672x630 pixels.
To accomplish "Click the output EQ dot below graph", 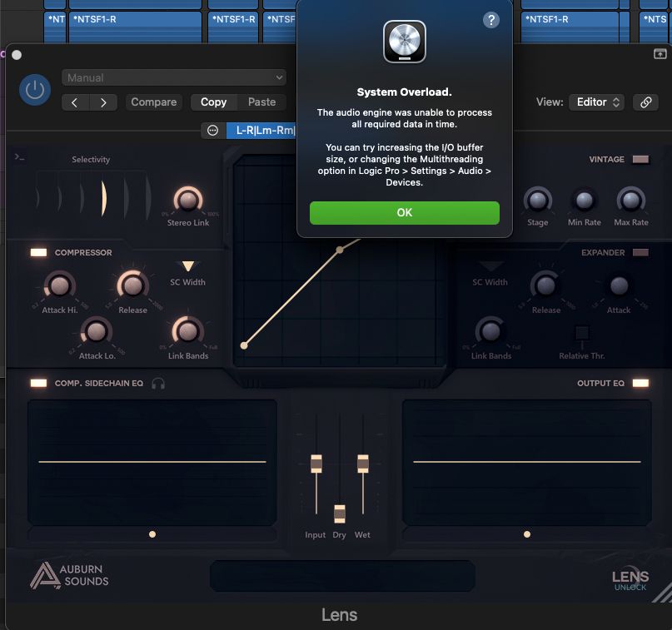I will (x=527, y=534).
